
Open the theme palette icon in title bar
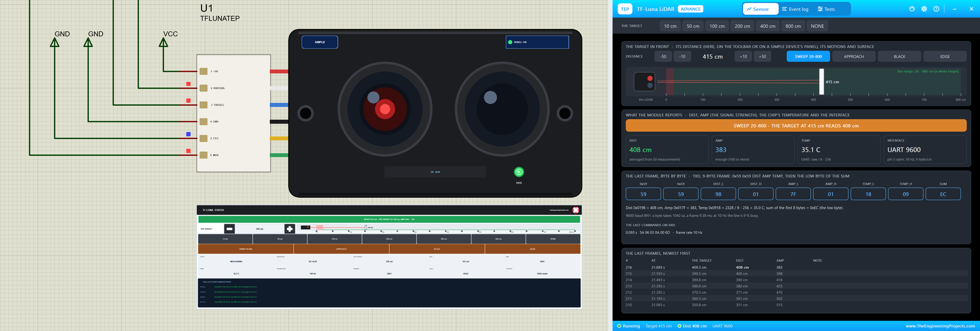click(912, 9)
